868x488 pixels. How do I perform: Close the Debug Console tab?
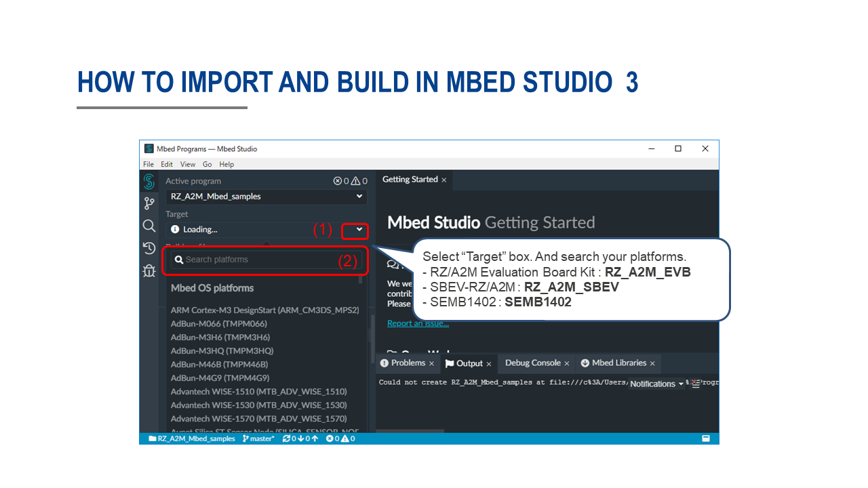(567, 363)
